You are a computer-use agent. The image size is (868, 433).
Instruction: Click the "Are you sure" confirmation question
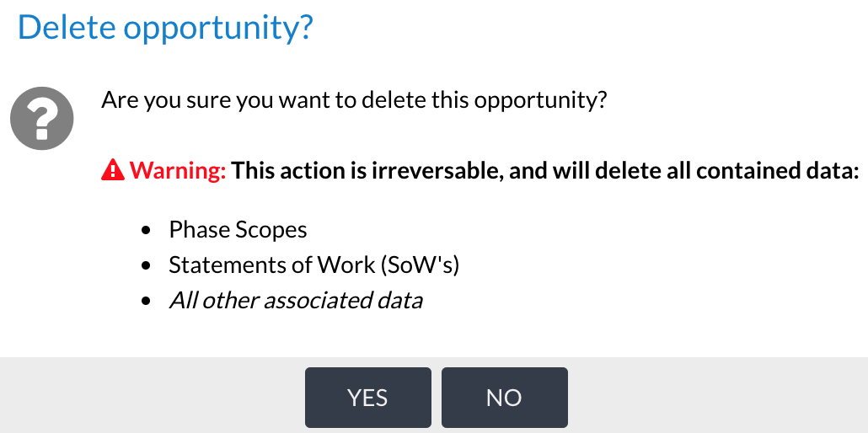pyautogui.click(x=354, y=100)
